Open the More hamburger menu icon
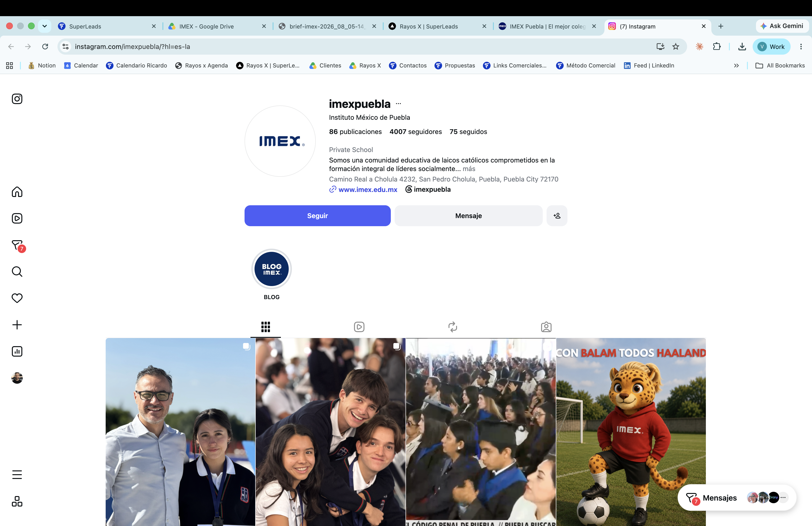 (17, 474)
